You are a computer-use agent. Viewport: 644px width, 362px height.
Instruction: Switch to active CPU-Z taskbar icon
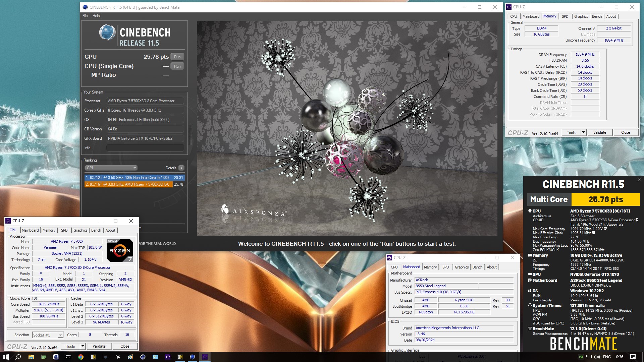click(x=205, y=357)
